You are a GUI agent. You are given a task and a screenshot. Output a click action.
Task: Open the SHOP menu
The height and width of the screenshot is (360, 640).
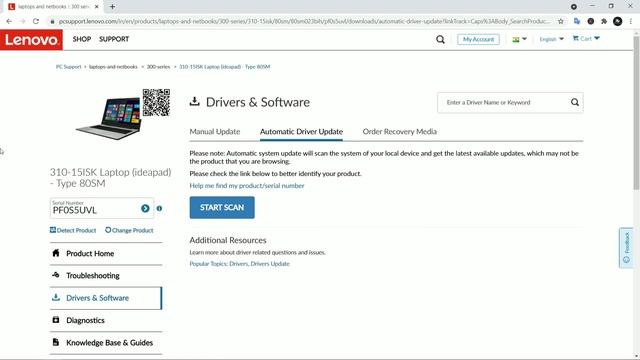point(82,39)
